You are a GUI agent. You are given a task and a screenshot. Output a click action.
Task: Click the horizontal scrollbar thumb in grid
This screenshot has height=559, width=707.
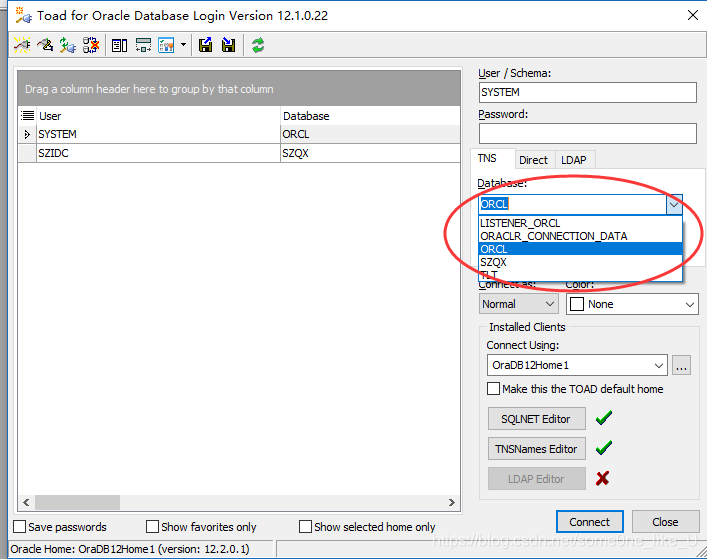click(x=78, y=502)
